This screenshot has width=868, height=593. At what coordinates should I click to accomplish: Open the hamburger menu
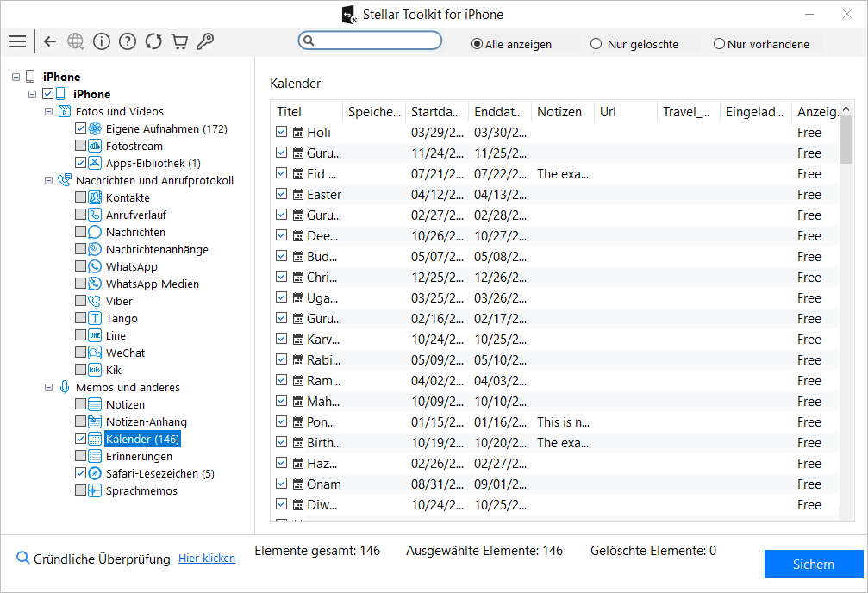click(x=17, y=41)
